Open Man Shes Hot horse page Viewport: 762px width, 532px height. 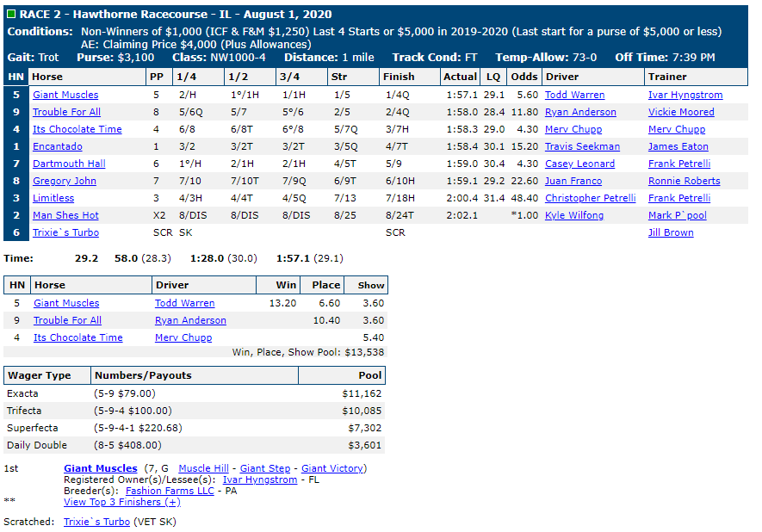pyautogui.click(x=65, y=215)
